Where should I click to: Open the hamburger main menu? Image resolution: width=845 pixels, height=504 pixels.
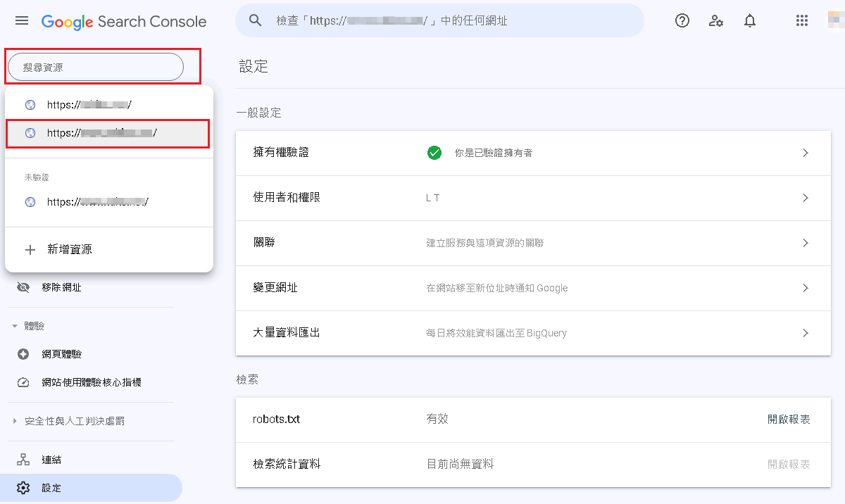(x=22, y=21)
